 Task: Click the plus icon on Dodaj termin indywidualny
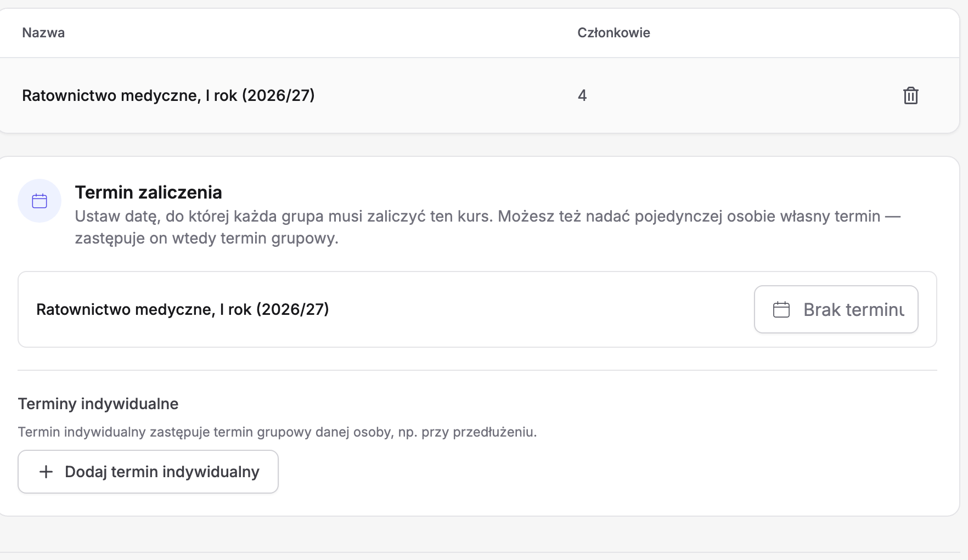click(46, 472)
